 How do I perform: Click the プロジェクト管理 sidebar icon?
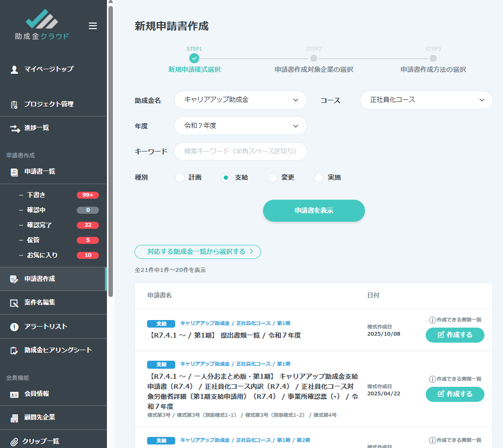coord(14,104)
